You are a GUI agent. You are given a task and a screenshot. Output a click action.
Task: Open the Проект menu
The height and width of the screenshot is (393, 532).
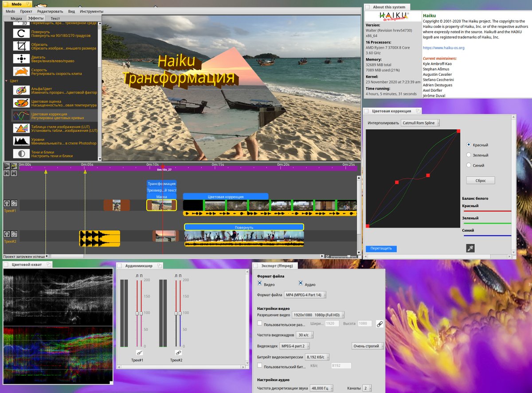pos(27,11)
